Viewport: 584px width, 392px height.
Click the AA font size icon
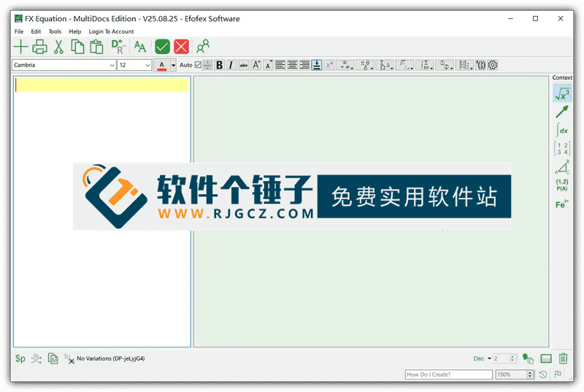pos(140,47)
